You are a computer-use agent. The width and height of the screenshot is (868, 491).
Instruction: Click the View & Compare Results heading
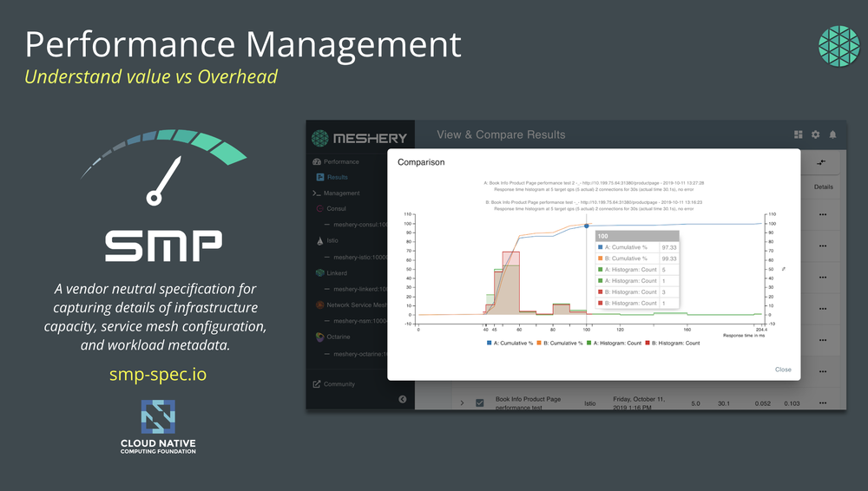point(501,134)
